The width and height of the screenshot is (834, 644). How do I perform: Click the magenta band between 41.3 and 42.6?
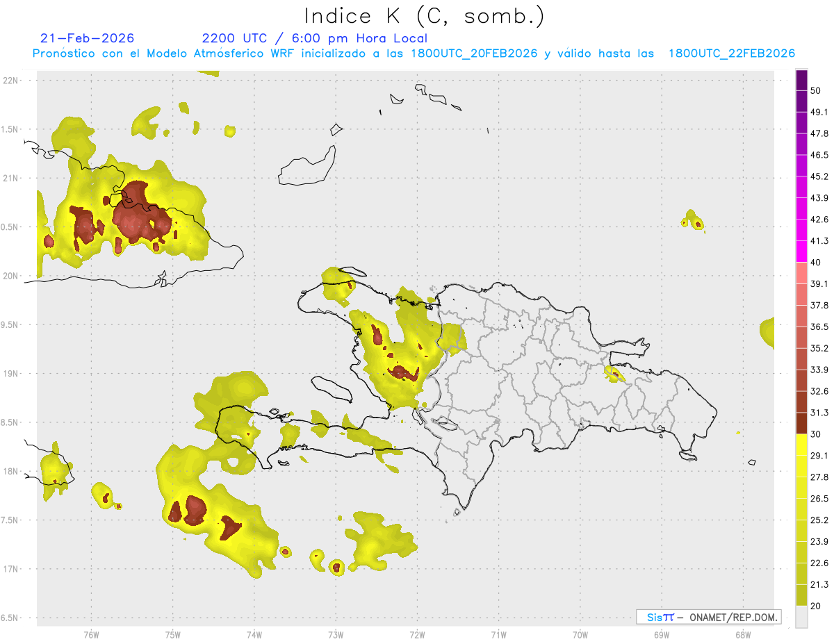tap(801, 231)
